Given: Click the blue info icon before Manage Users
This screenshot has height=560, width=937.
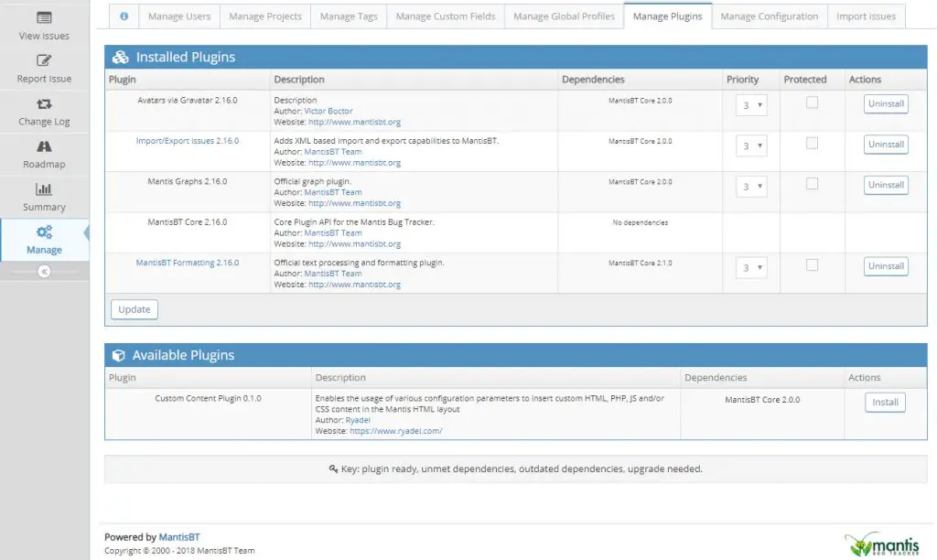Looking at the screenshot, I should pyautogui.click(x=124, y=16).
